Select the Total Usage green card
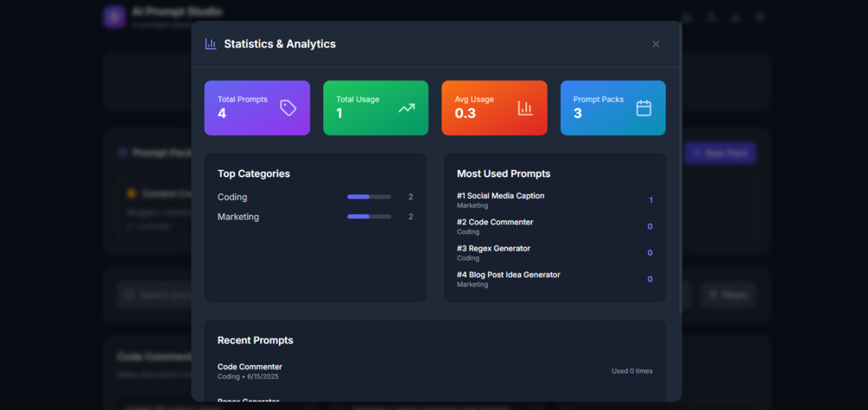 tap(376, 108)
